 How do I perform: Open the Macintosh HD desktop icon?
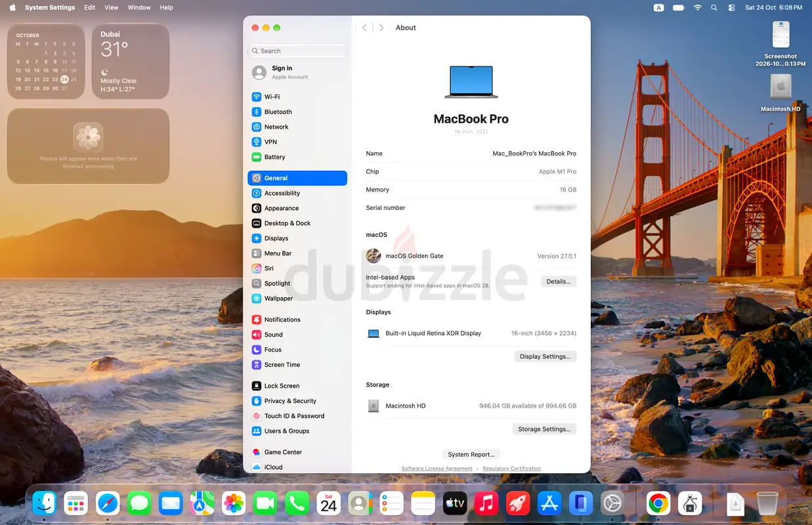[x=780, y=93]
